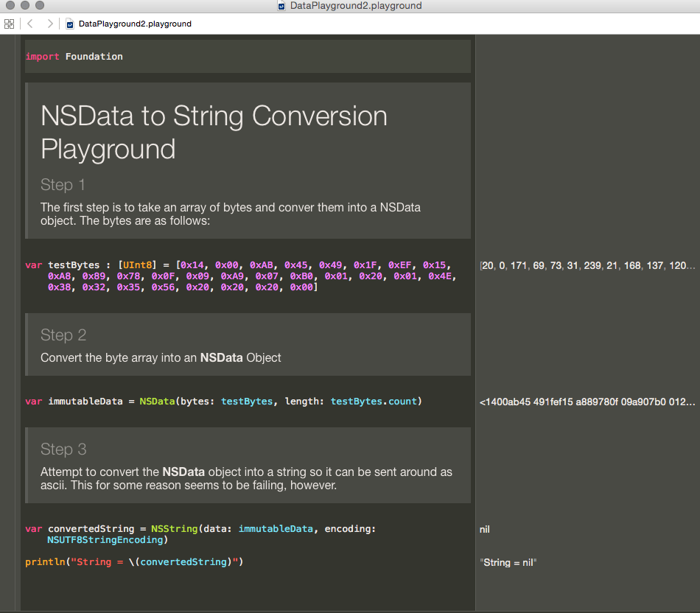
Task: Click the Step 2 heading
Action: 63,335
